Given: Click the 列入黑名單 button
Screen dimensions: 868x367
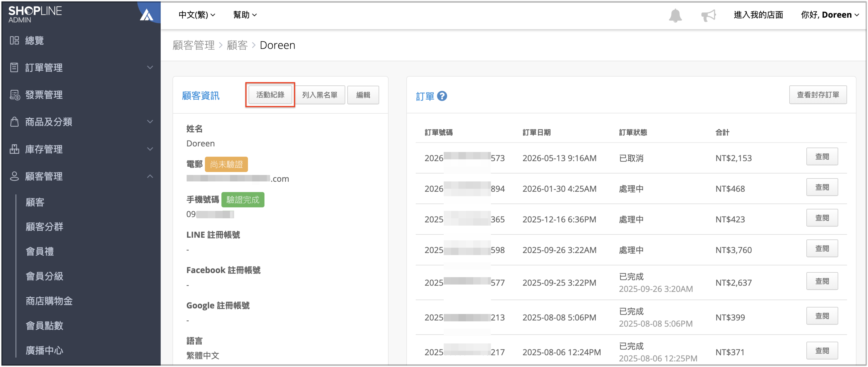Looking at the screenshot, I should tap(320, 95).
